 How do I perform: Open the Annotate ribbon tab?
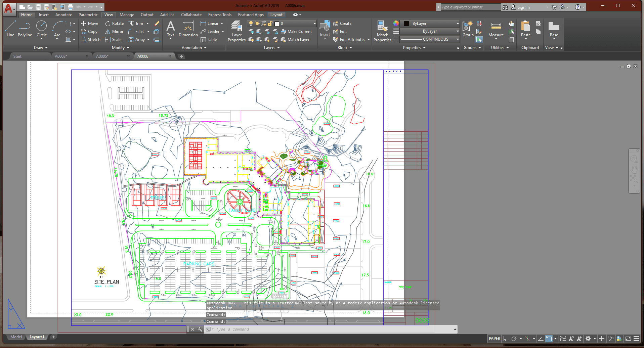(x=63, y=15)
